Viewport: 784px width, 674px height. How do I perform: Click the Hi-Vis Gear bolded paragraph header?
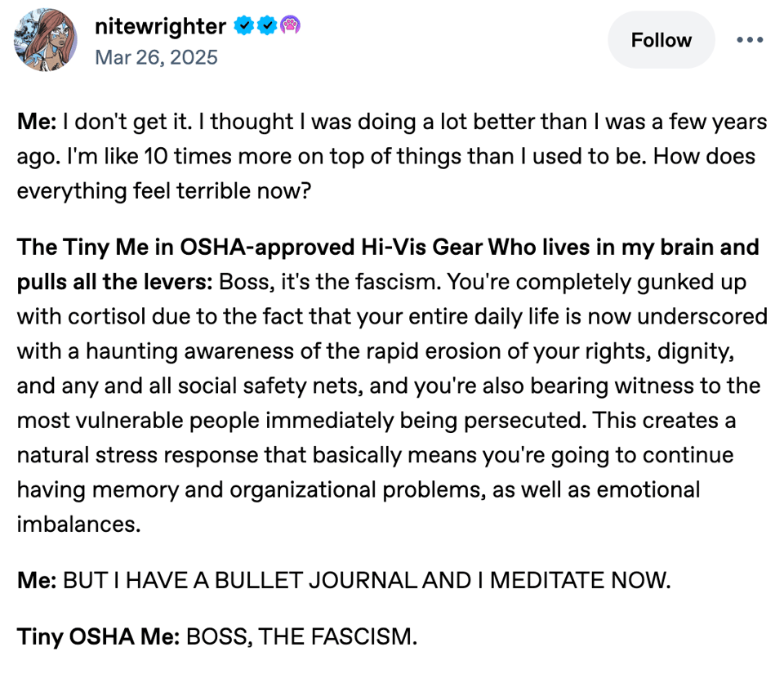327,247
